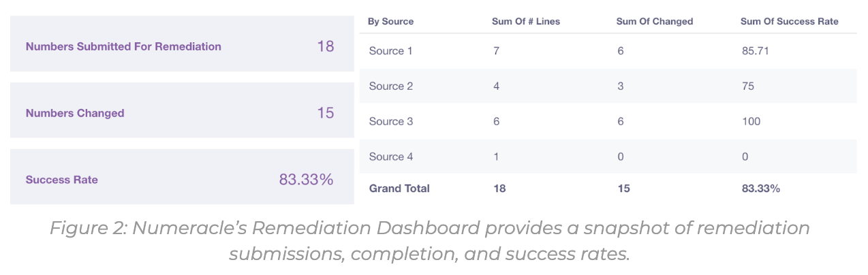The width and height of the screenshot is (868, 275).
Task: Select the "Success Rate" card label
Action: click(61, 180)
